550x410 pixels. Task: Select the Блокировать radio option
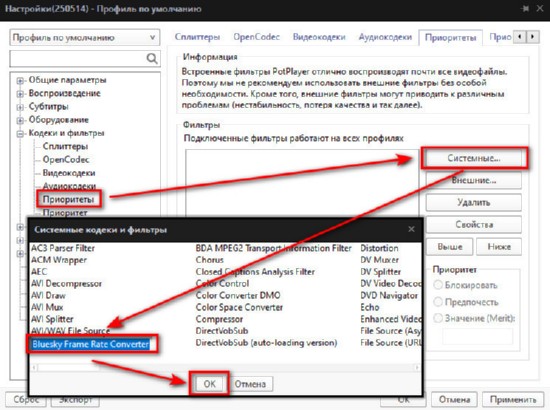[x=437, y=285]
